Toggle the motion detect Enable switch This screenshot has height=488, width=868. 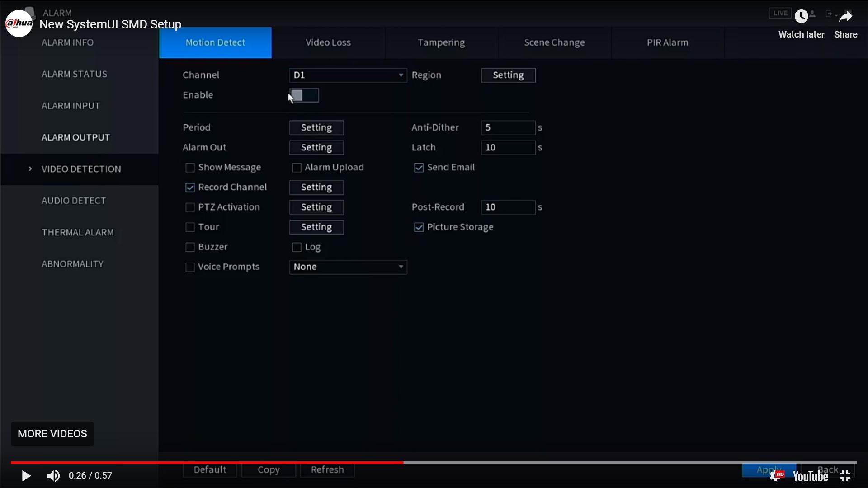[304, 95]
